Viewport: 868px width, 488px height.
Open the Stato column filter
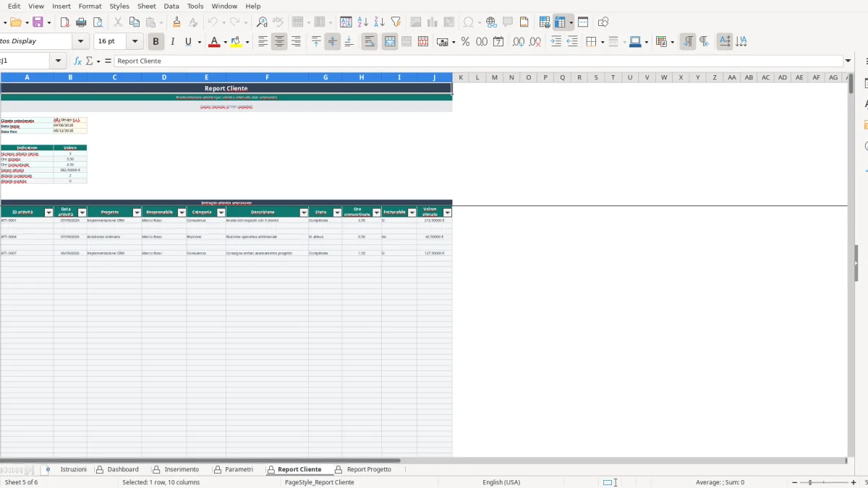click(337, 213)
